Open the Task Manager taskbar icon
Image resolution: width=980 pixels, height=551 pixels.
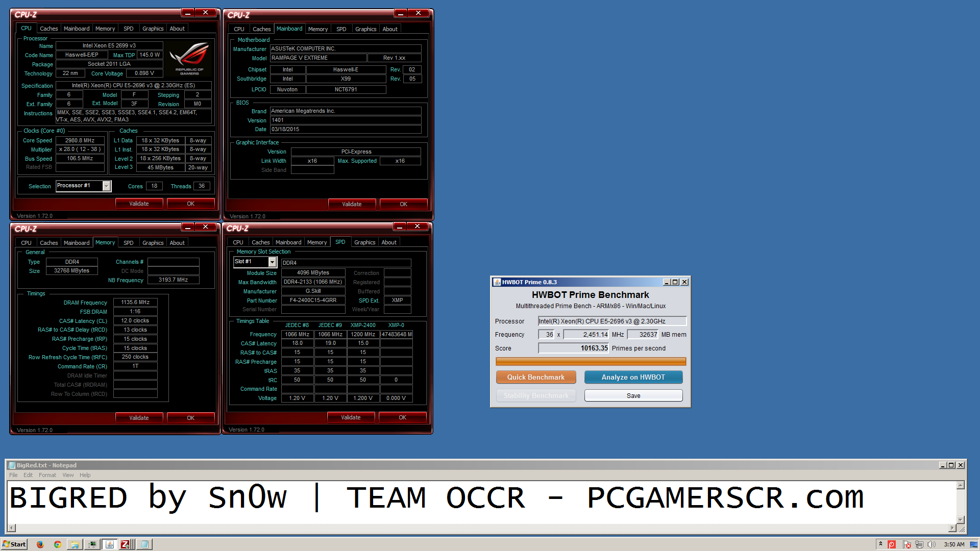pos(92,544)
